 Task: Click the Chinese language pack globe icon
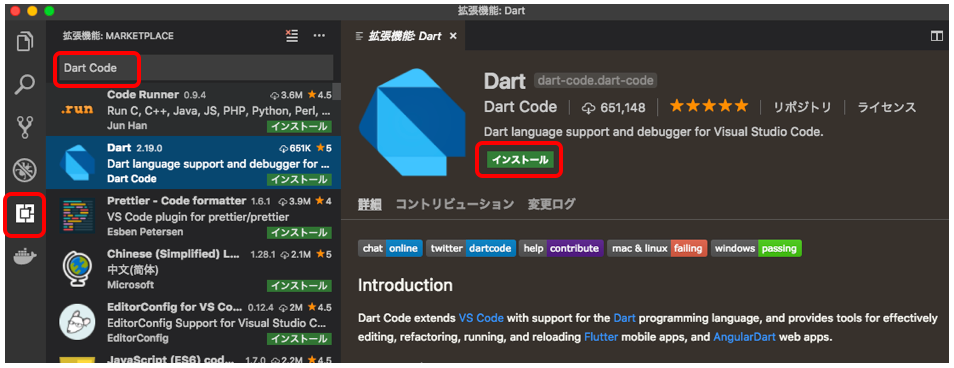click(77, 268)
